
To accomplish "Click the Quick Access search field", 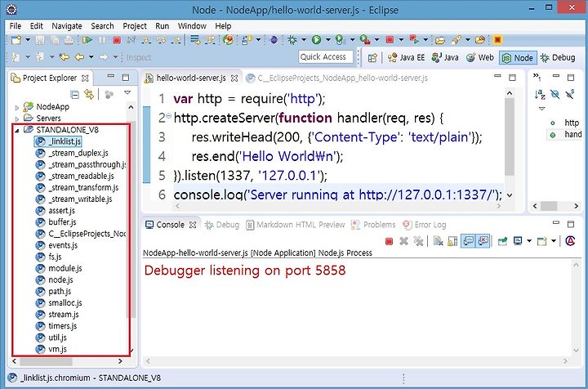I will (326, 57).
